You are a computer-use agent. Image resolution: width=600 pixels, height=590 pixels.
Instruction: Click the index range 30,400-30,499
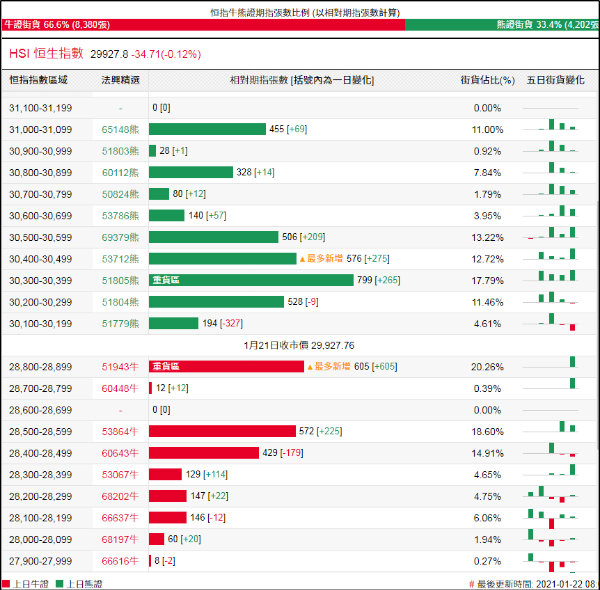coord(41,259)
